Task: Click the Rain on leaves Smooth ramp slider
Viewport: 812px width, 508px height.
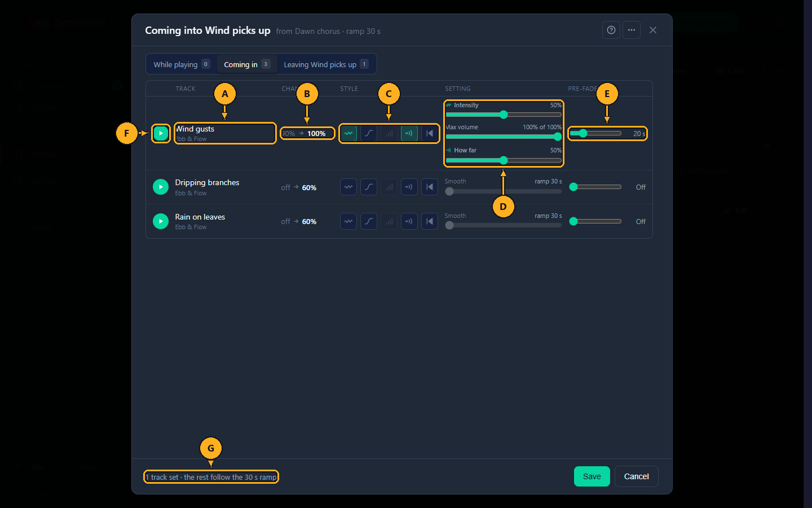Action: tap(504, 225)
